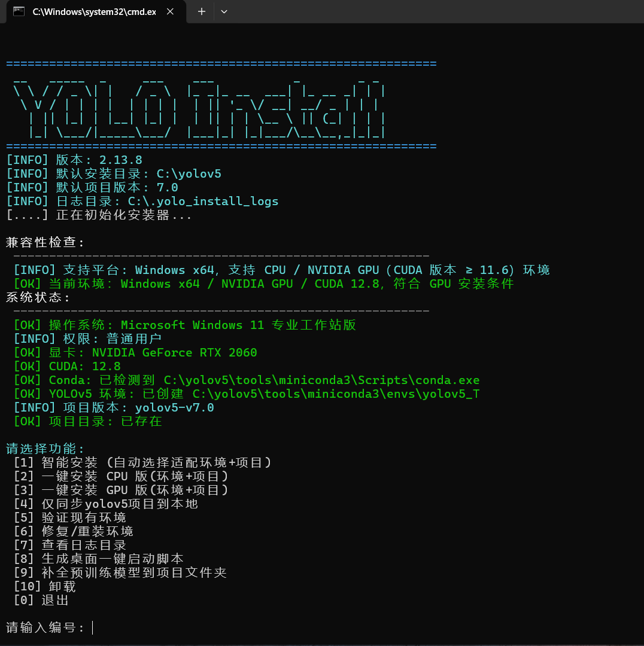Click the version line '2.13.8'
Viewport: 644px width, 646px height.
[x=74, y=160]
